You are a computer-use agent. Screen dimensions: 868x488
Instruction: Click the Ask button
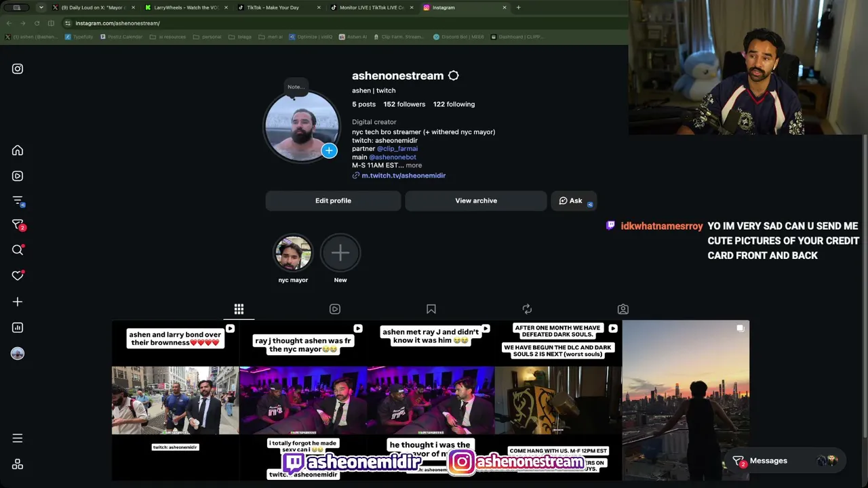(x=574, y=201)
